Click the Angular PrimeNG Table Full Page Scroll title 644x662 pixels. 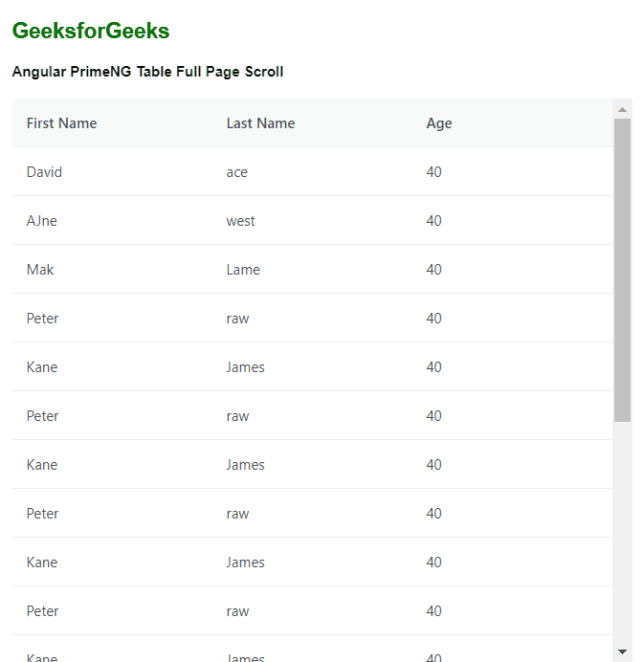[147, 72]
